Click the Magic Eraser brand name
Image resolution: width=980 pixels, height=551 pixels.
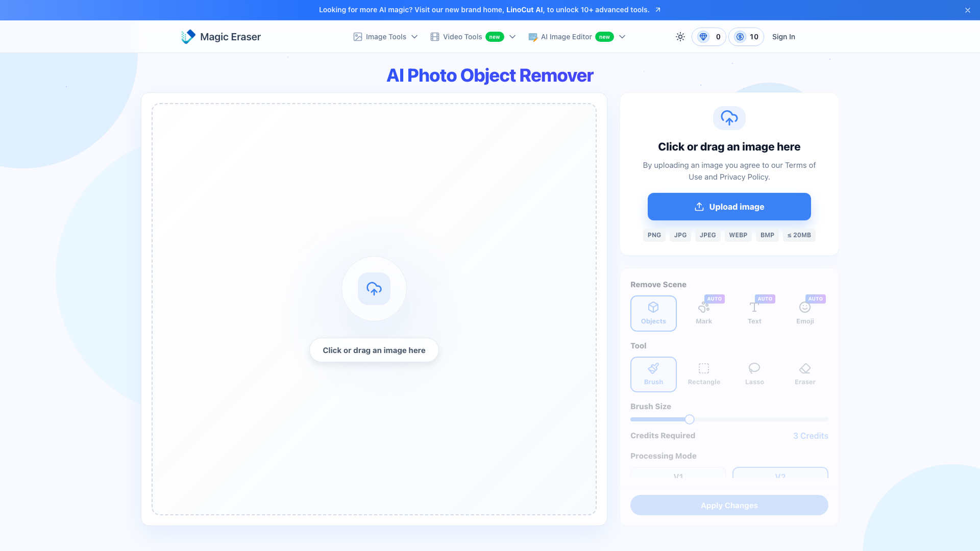[230, 37]
